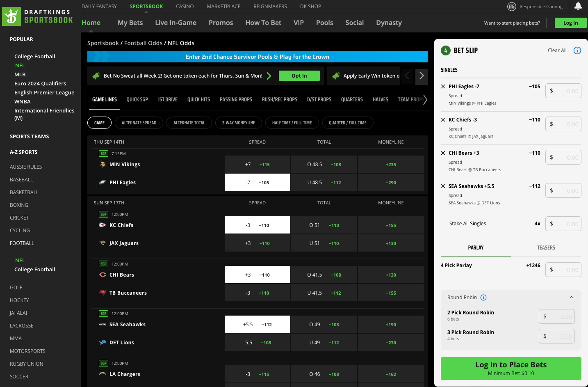Click Log In to Place Bets button
Screen dimensions: 588x387
(511, 368)
